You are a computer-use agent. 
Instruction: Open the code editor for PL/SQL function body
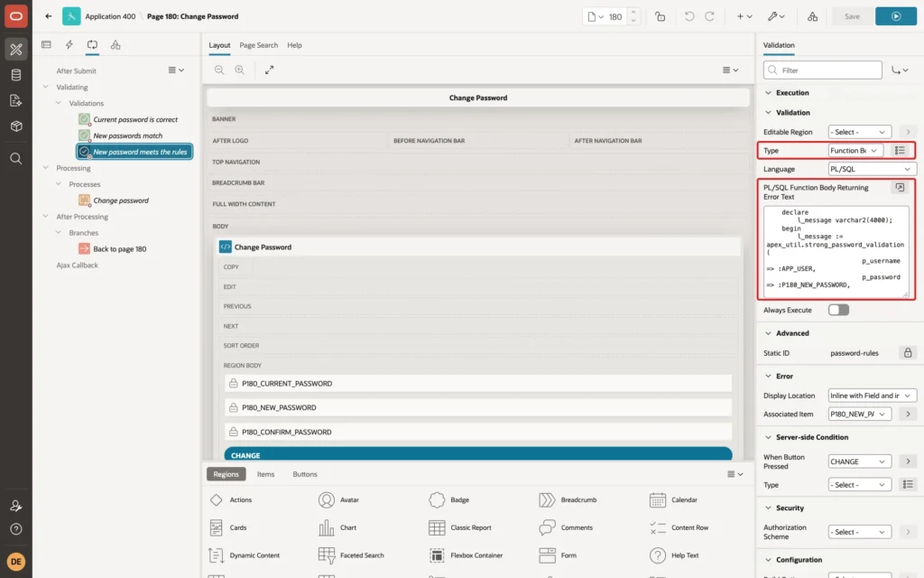point(900,188)
